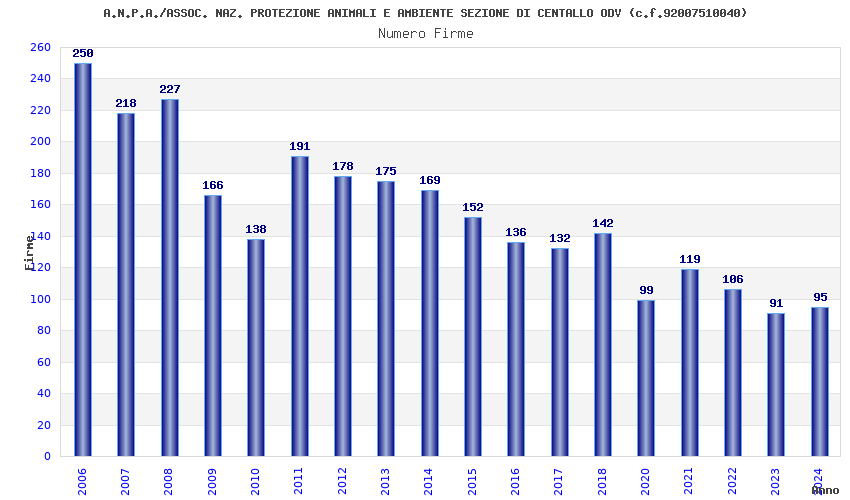Click the 2024 bar labeled 95
The width and height of the screenshot is (850, 500).
(820, 382)
